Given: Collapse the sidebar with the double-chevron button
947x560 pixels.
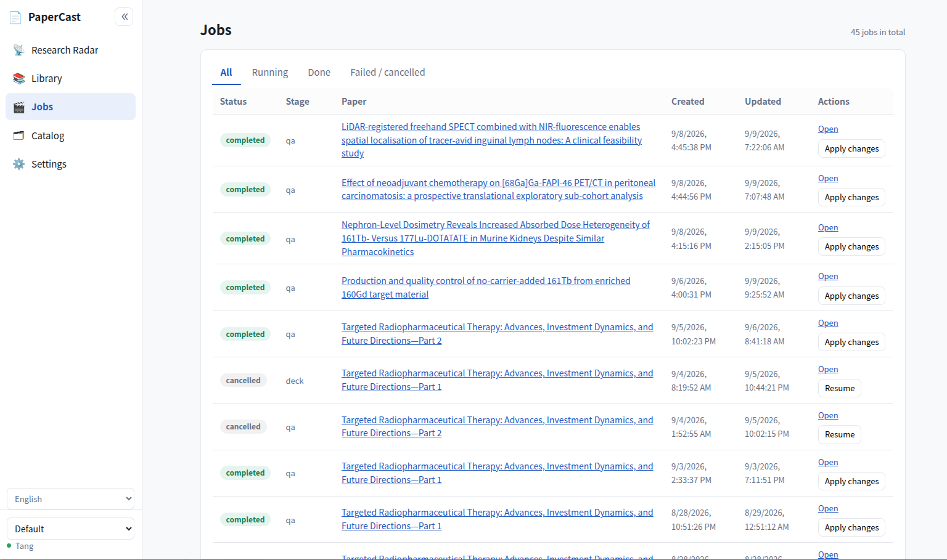Looking at the screenshot, I should point(124,17).
